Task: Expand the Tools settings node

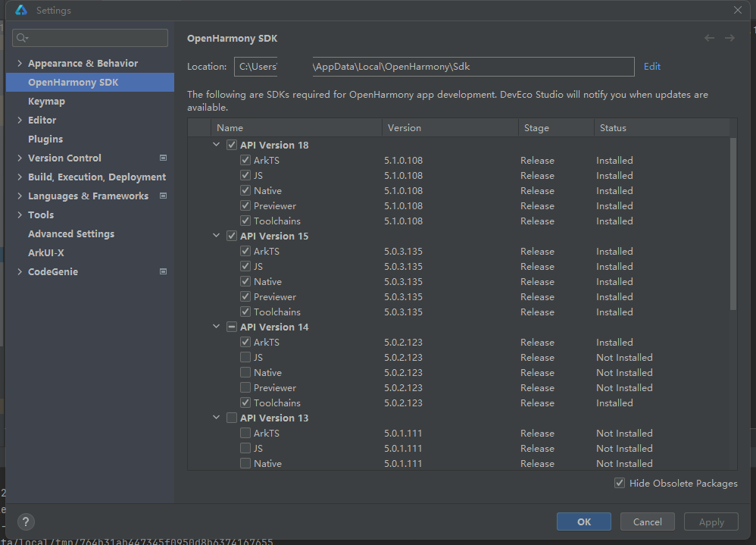Action: pos(20,215)
